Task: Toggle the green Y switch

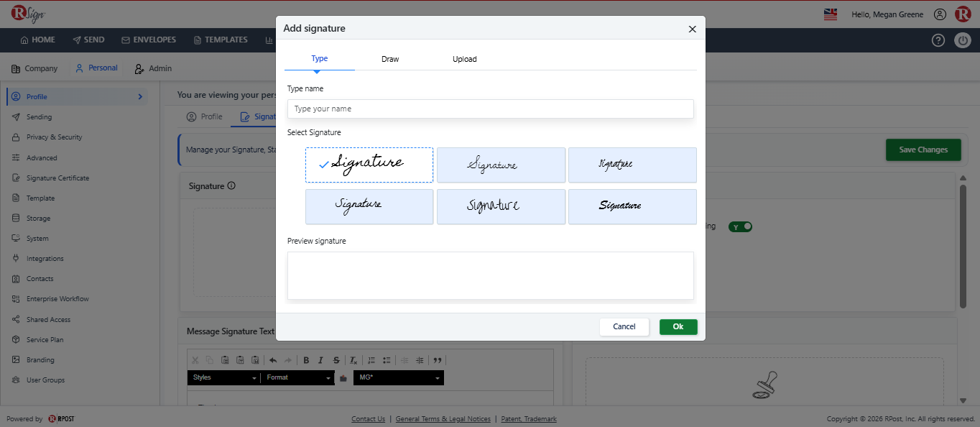Action: coord(740,226)
